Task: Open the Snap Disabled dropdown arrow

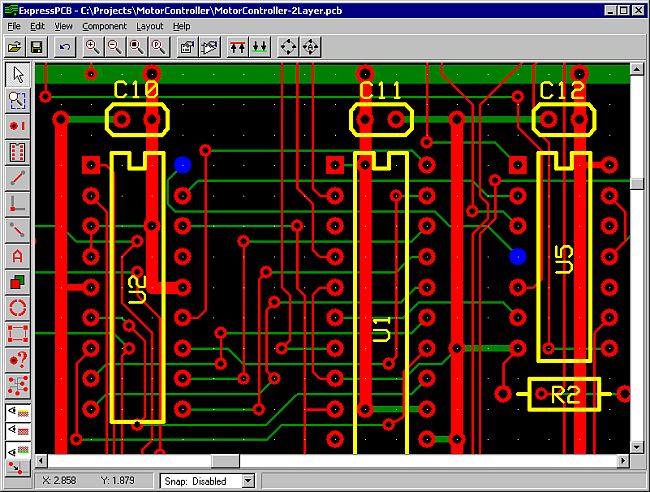Action: (x=248, y=481)
